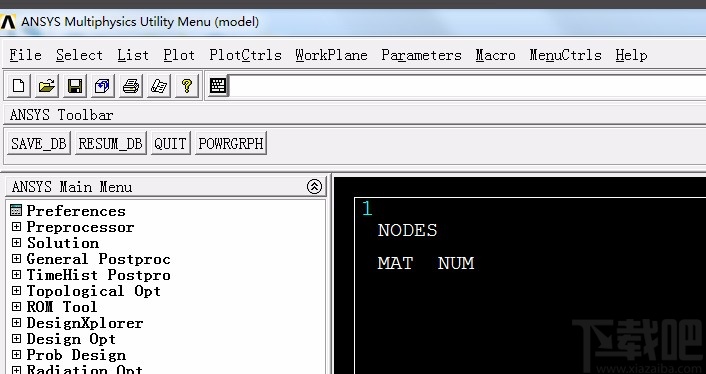
Task: Expand the General Postproc tree node
Action: [x=16, y=259]
